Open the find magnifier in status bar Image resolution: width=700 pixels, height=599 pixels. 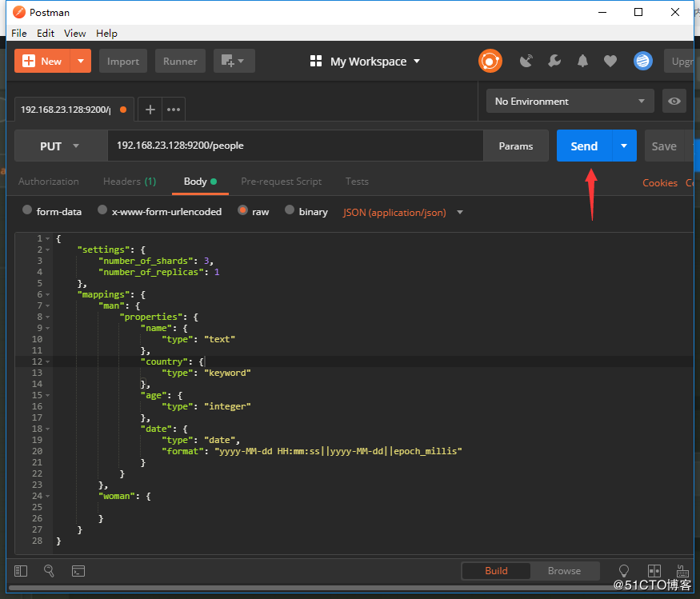(x=49, y=571)
